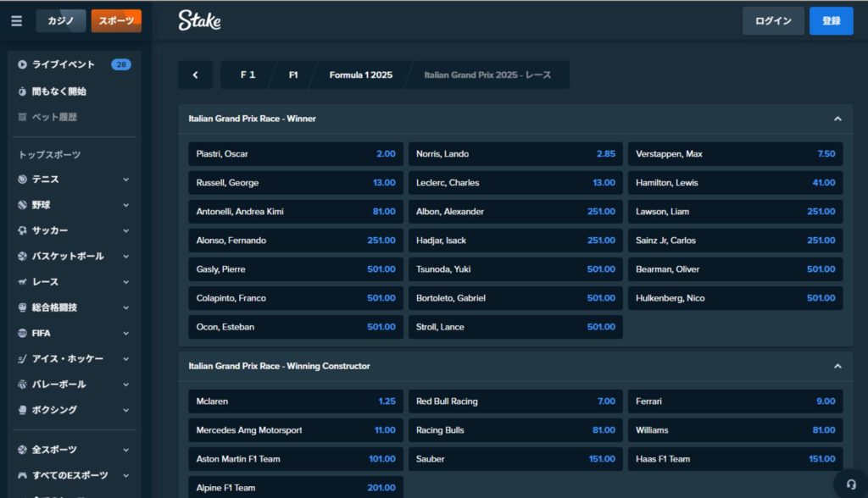Viewport: 868px width, 498px height.
Task: Select Alpine F1 Team odds 201.00
Action: pyautogui.click(x=296, y=488)
